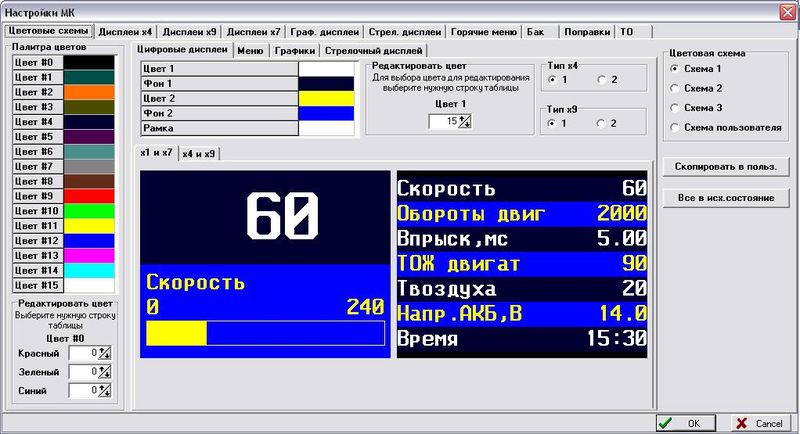The width and height of the screenshot is (800, 434).
Task: Select the Схема 2 color scheme
Action: pos(674,88)
